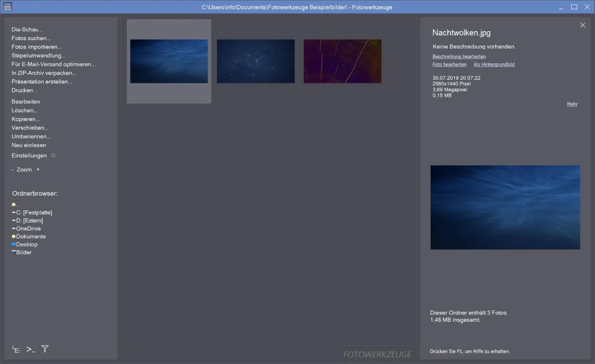Click the plus next to Zoom
Screen dimensions: 595x364
pos(38,170)
